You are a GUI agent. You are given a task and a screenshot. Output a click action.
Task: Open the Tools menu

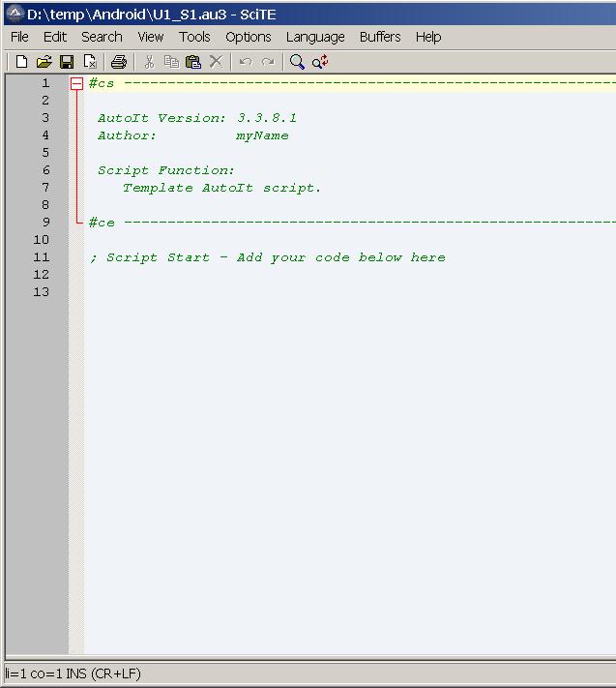pyautogui.click(x=194, y=37)
